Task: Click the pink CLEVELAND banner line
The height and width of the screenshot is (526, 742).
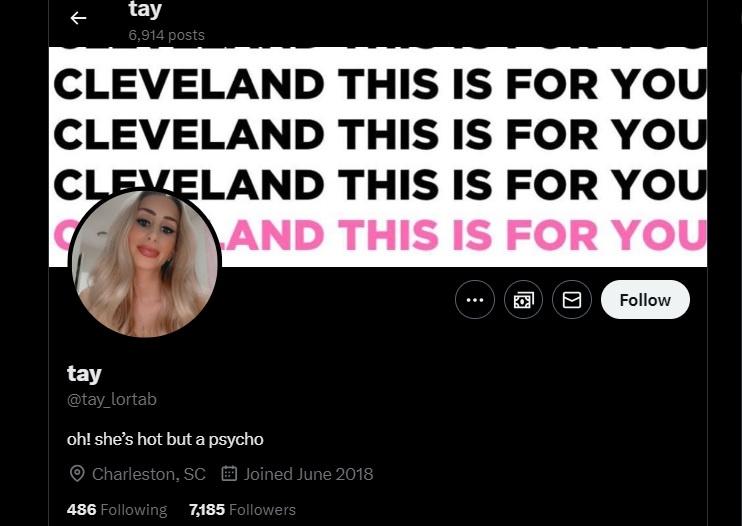Action: [380, 235]
